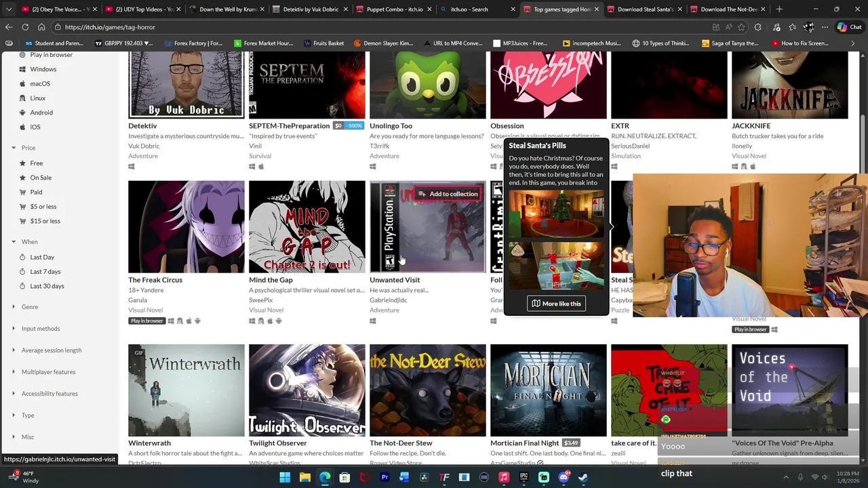868x488 pixels.
Task: Open a new browser tab with plus
Action: [779, 9]
